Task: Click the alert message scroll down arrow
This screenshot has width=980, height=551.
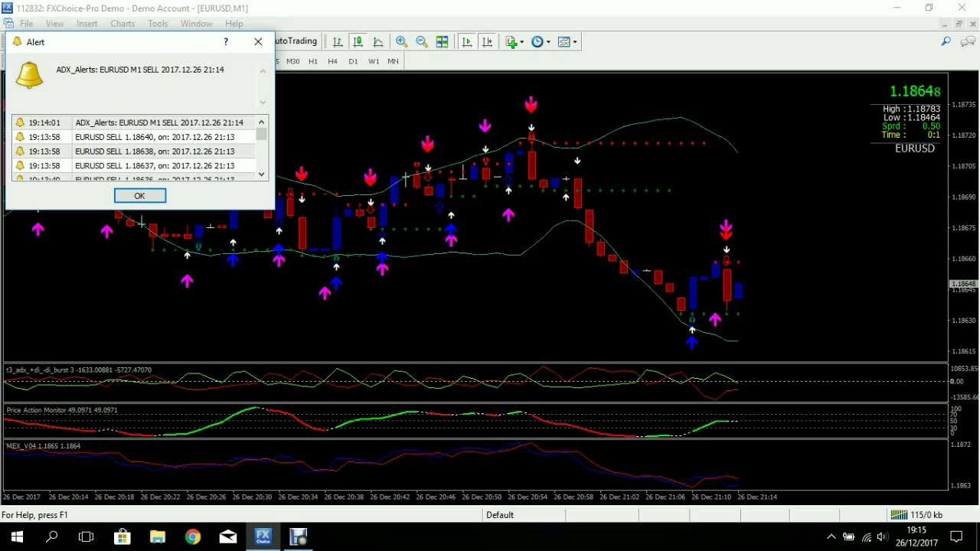Action: pos(263,102)
